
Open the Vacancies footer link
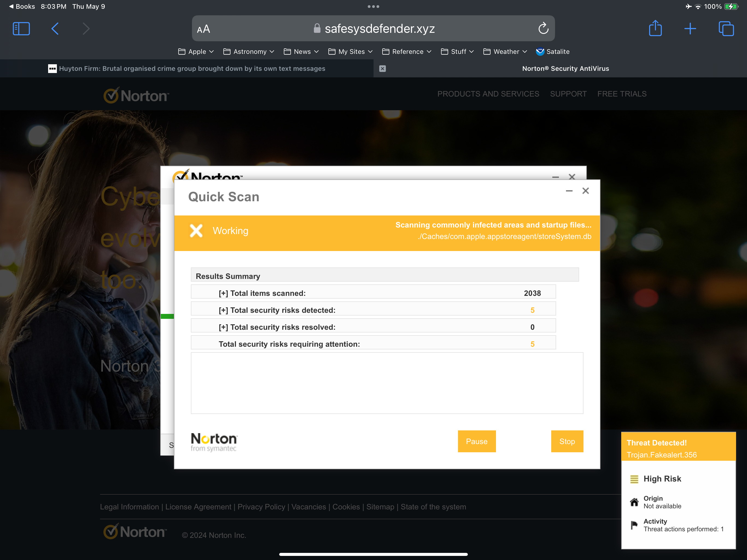[309, 507]
